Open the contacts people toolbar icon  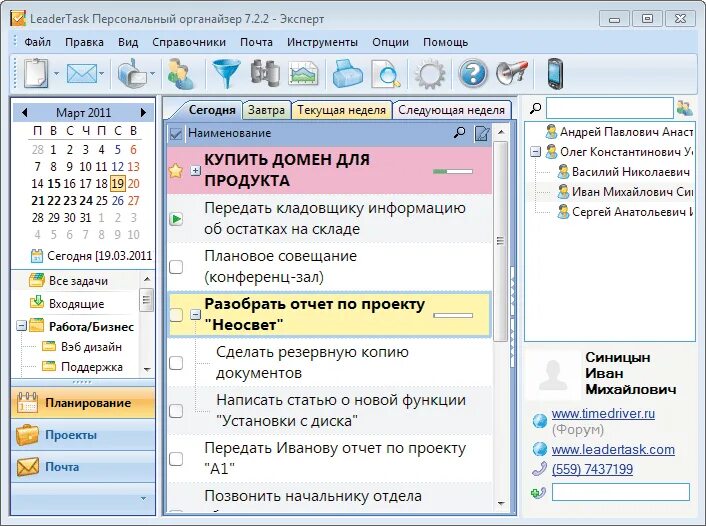click(x=181, y=73)
